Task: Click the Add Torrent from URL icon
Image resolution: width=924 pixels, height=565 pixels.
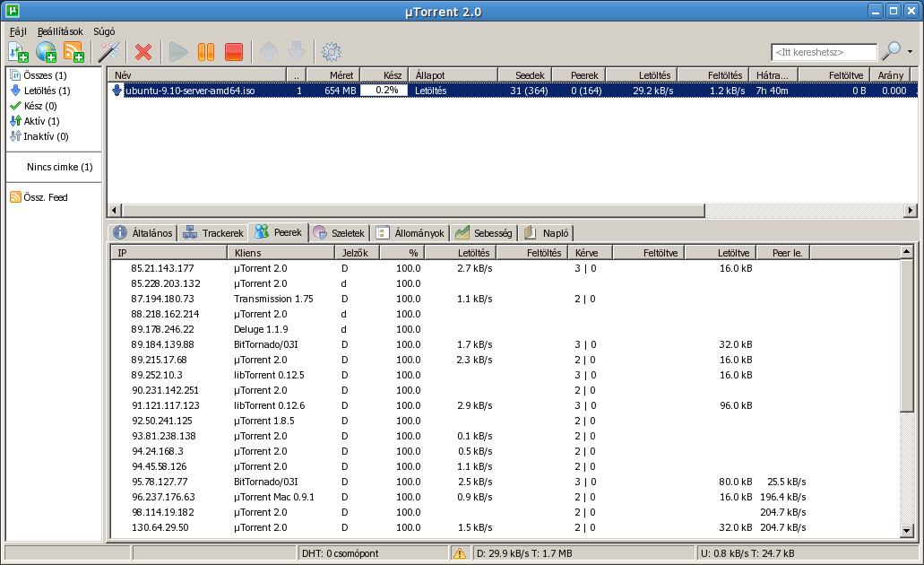Action: click(47, 52)
